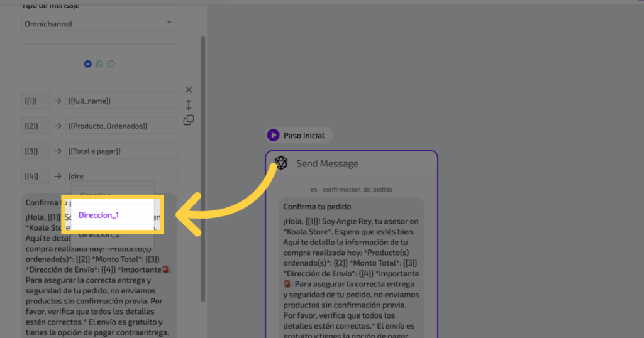Click the Paso Inicial play icon
This screenshot has width=644, height=338.
[273, 135]
